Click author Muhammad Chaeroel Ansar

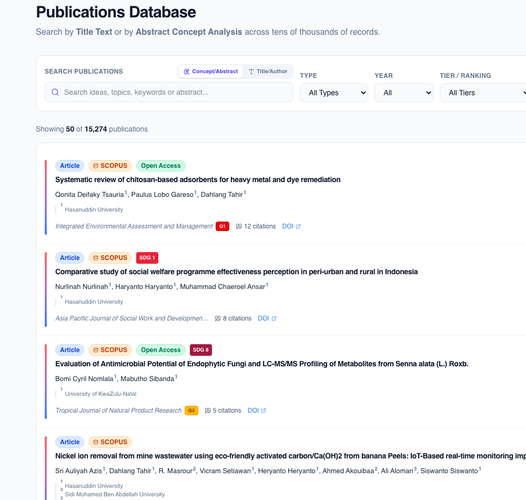point(222,287)
